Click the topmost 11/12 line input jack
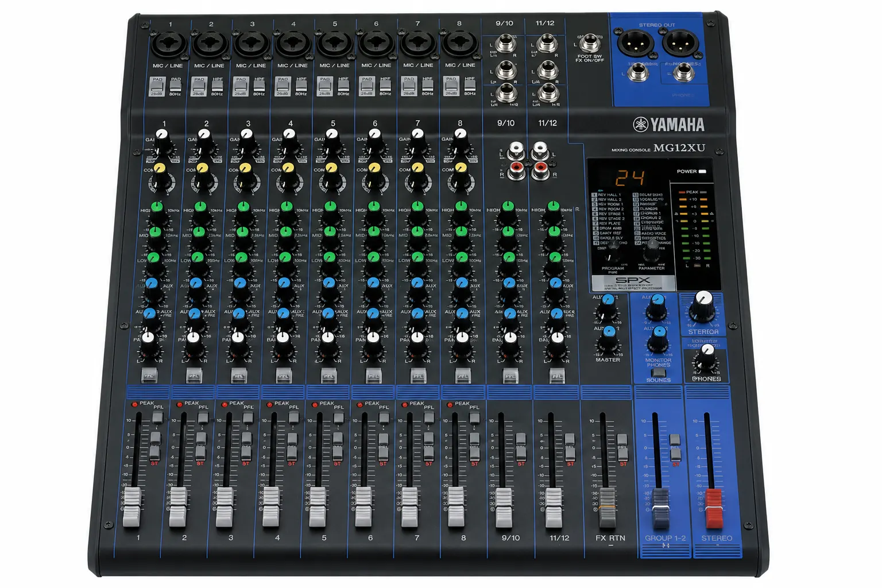Screen dimensions: 882x588 click(546, 44)
